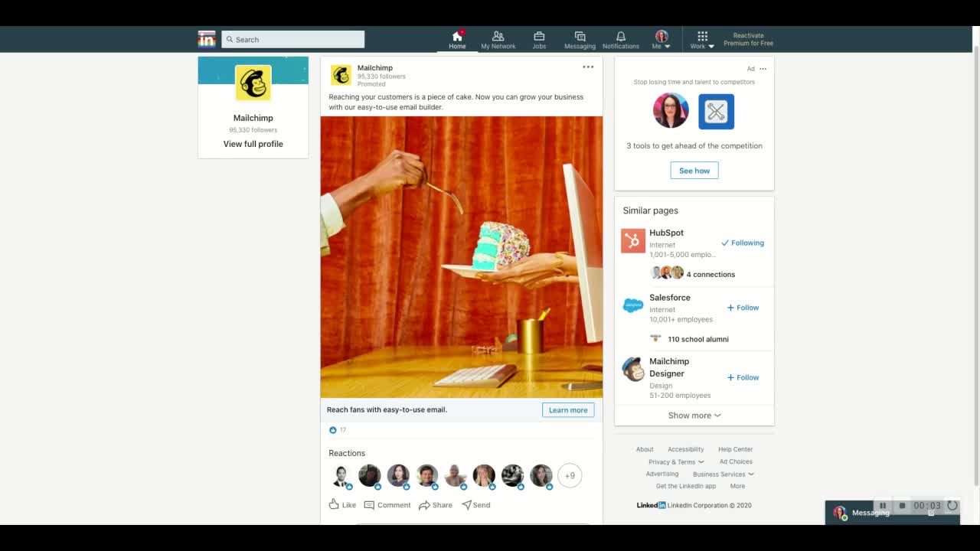The image size is (980, 551).
Task: Click Get the LinkedIn app link
Action: click(686, 486)
